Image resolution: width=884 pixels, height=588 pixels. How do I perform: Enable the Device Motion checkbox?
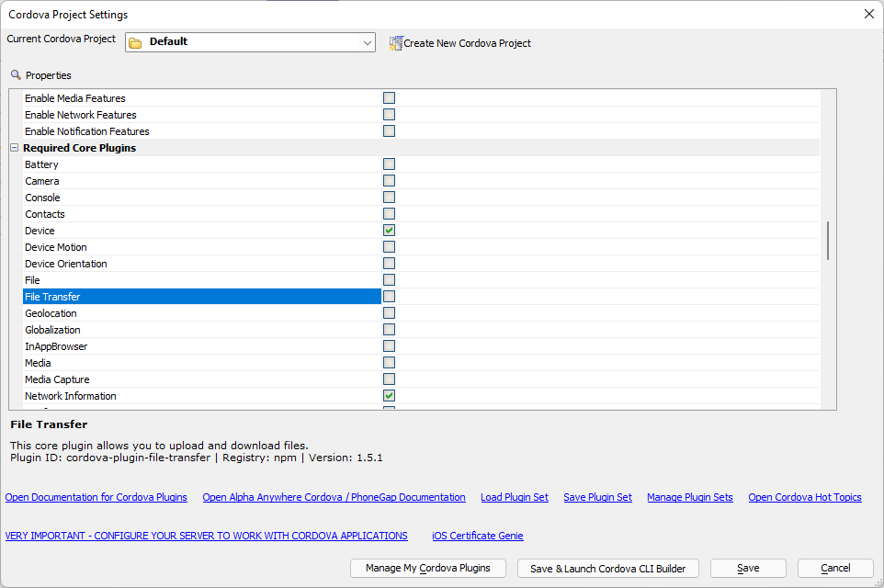[x=389, y=247]
